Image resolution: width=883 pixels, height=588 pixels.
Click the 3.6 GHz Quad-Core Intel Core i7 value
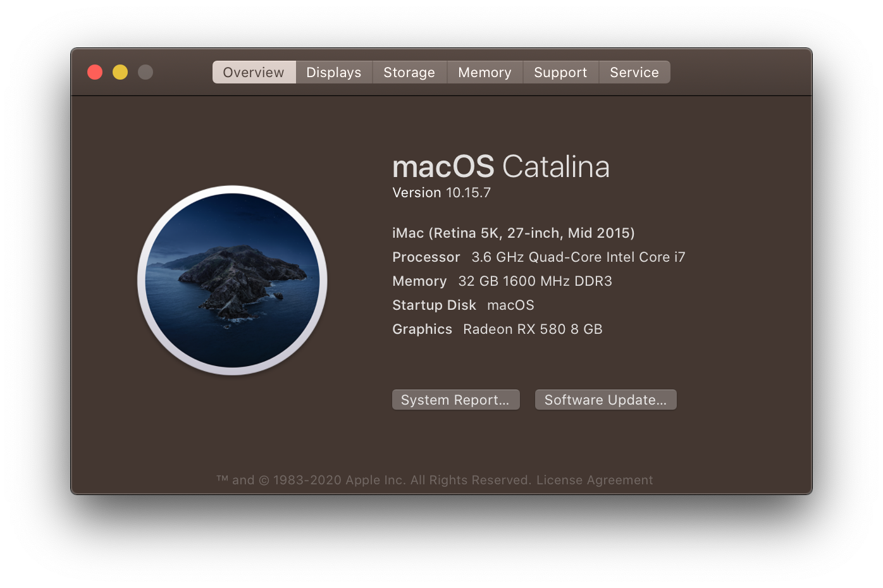(578, 257)
